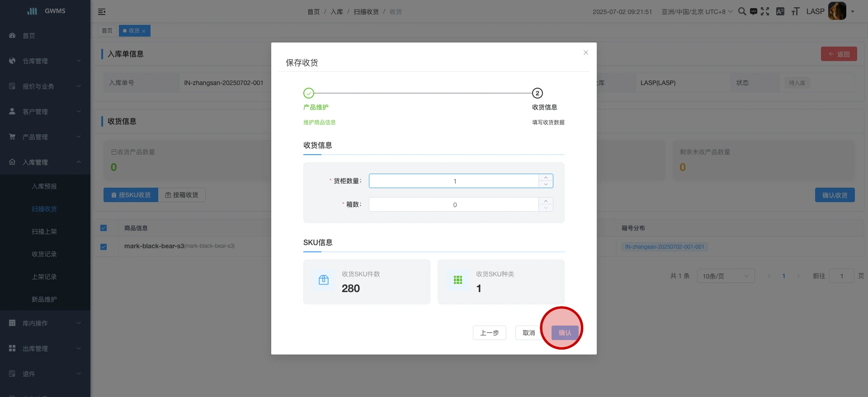Switch to the 首页 tab
Image resolution: width=868 pixels, height=397 pixels.
coord(107,31)
